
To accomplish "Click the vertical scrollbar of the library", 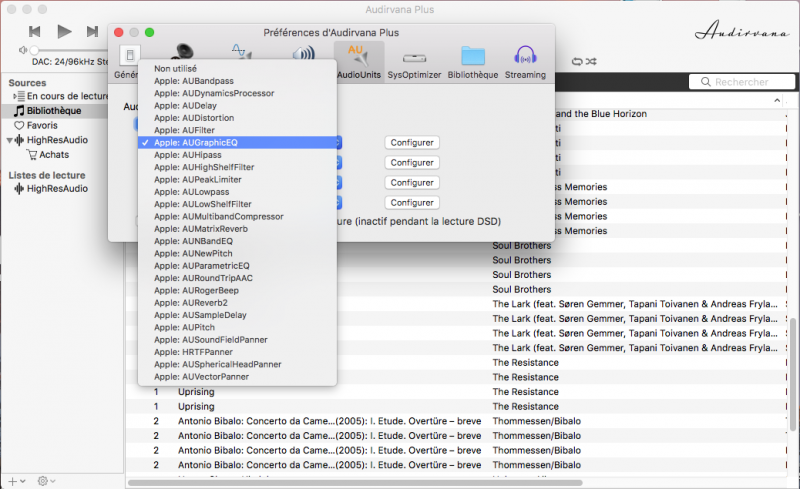I will (x=793, y=374).
